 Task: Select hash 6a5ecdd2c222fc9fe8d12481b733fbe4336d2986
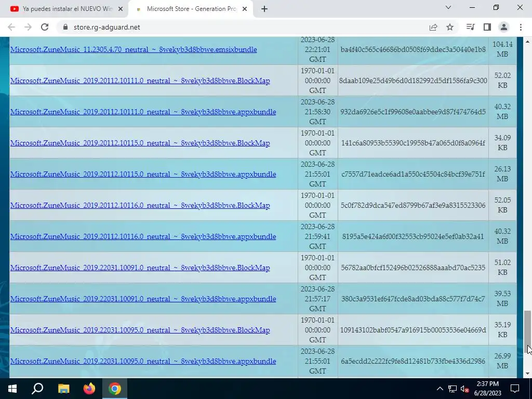413,362
